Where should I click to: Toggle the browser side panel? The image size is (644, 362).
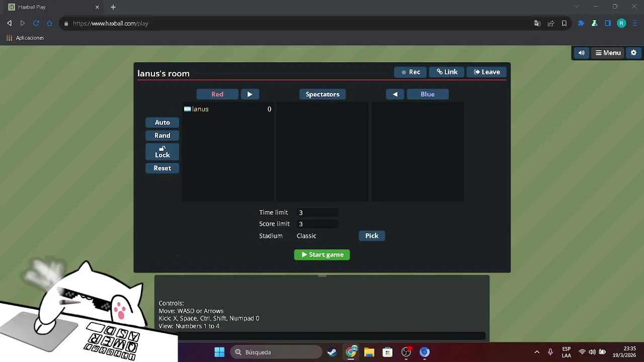(608, 23)
